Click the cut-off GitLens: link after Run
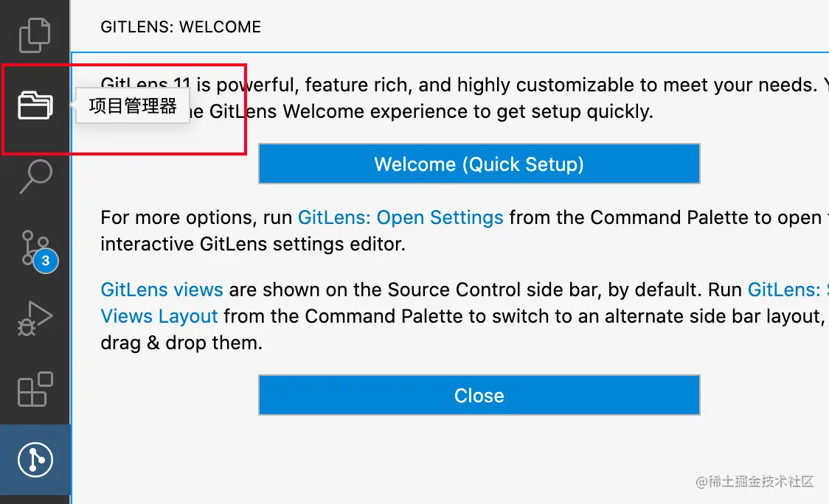 (x=788, y=290)
